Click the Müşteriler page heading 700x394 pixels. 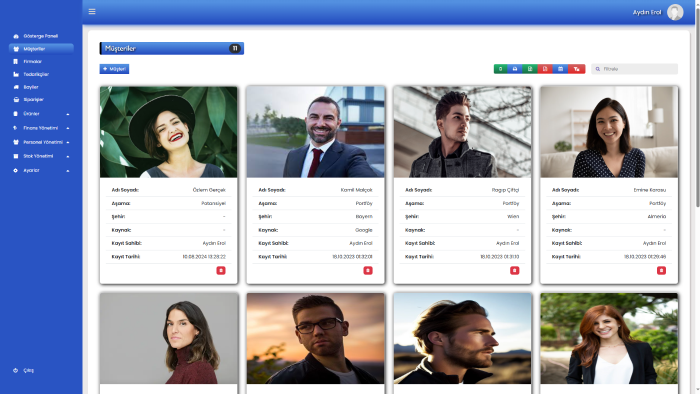click(x=120, y=48)
